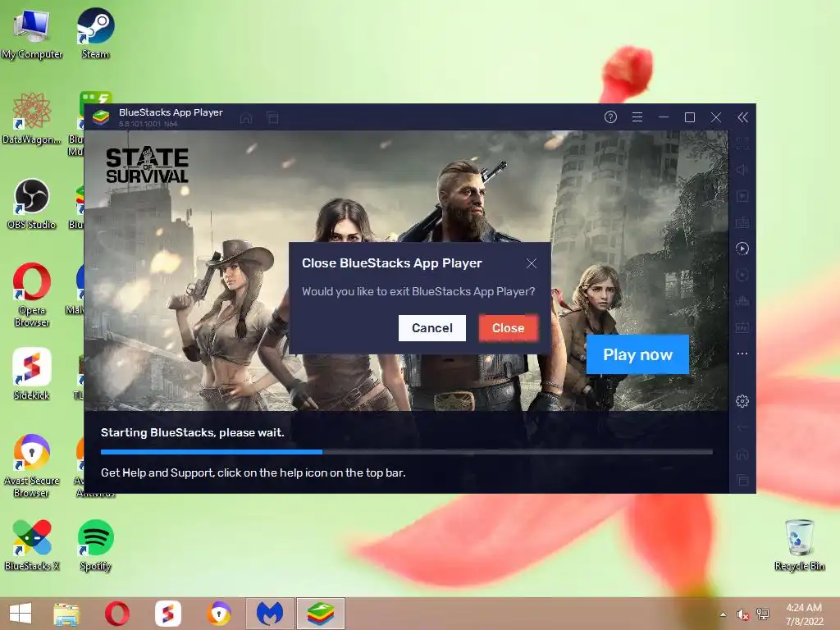Select the Sidekick desktop shortcut

coord(32,374)
